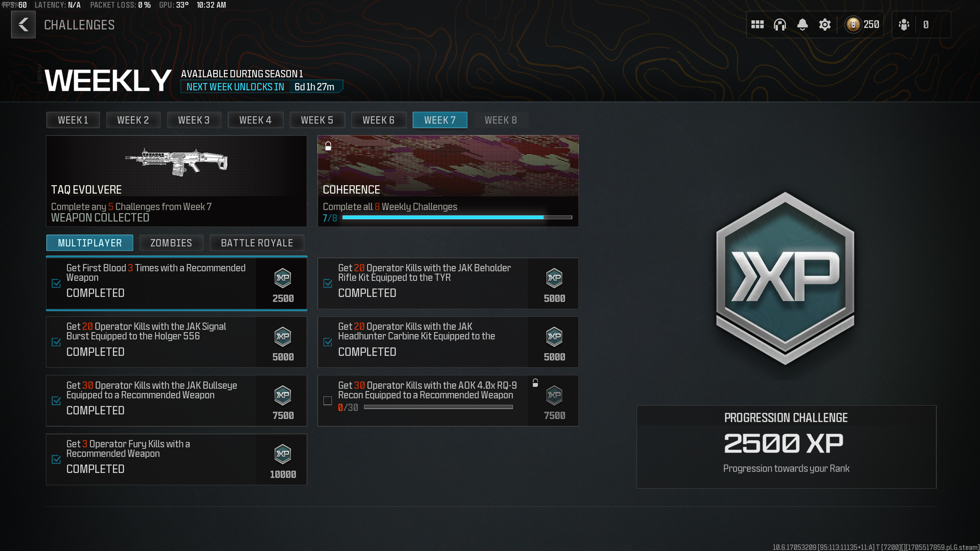Click the XP icon on the Fury Kills challenge

(283, 454)
